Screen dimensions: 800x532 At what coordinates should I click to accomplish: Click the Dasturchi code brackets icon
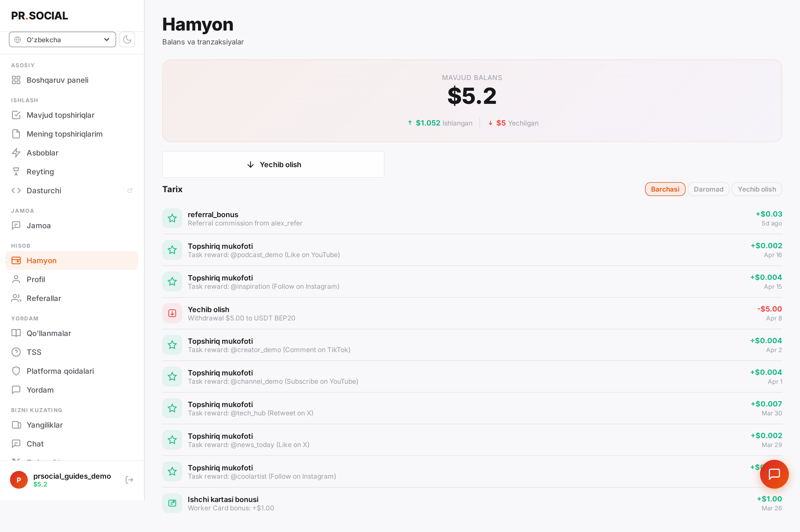pyautogui.click(x=16, y=190)
